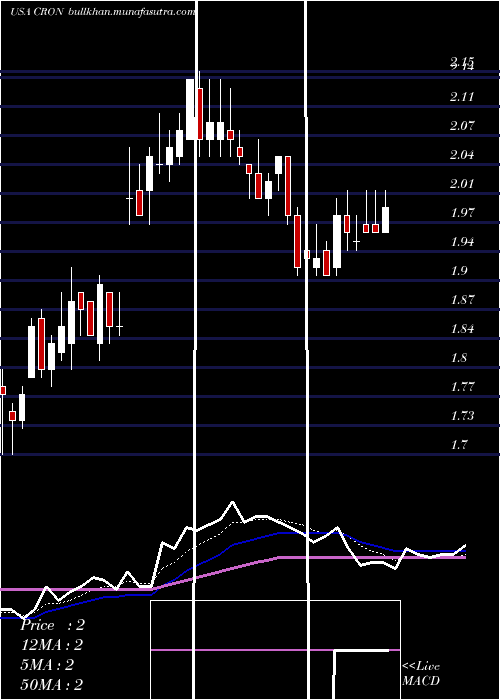This screenshot has height=700, width=500.
Task: Click the 1.84 price level label
Action: pos(462,329)
